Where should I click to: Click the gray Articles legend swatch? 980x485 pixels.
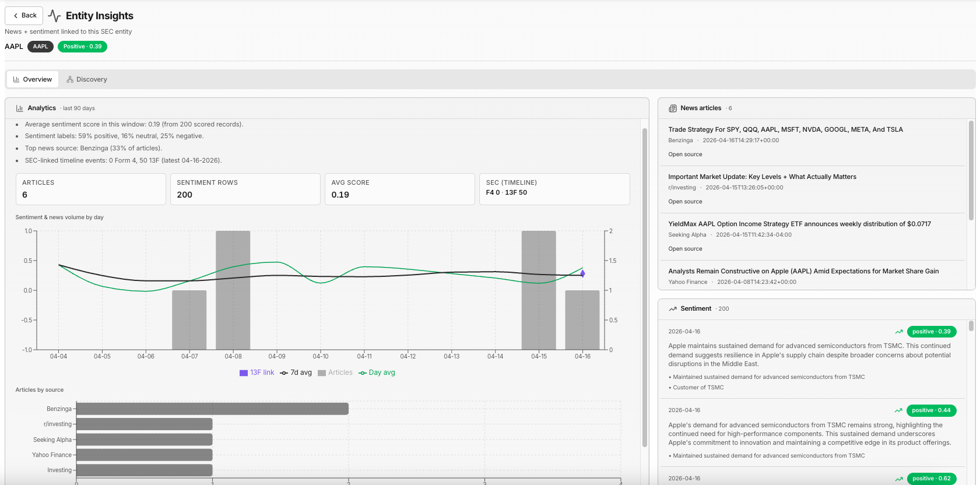[322, 373]
